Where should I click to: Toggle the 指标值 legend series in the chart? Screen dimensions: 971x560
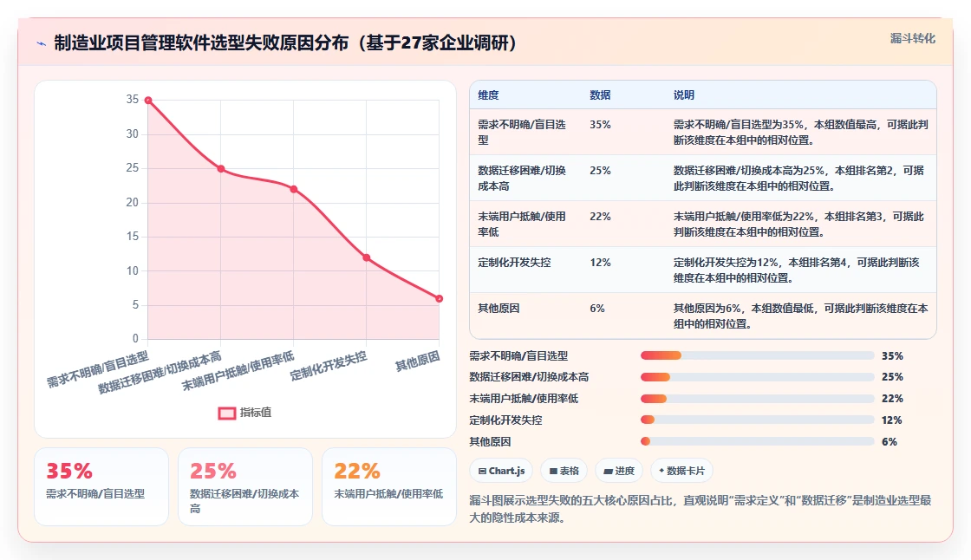click(245, 413)
